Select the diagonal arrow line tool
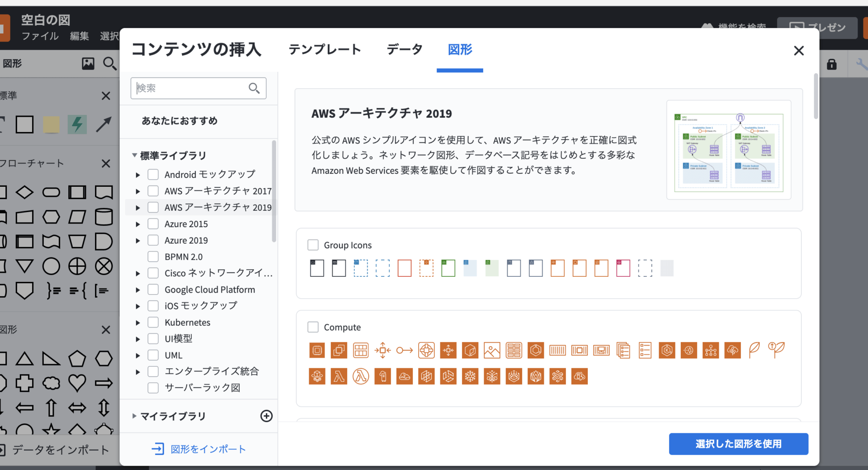The image size is (868, 470). 104,124
